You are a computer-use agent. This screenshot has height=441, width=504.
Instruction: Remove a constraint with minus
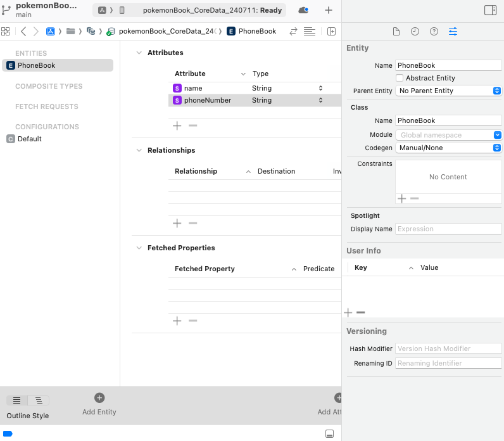click(x=415, y=198)
